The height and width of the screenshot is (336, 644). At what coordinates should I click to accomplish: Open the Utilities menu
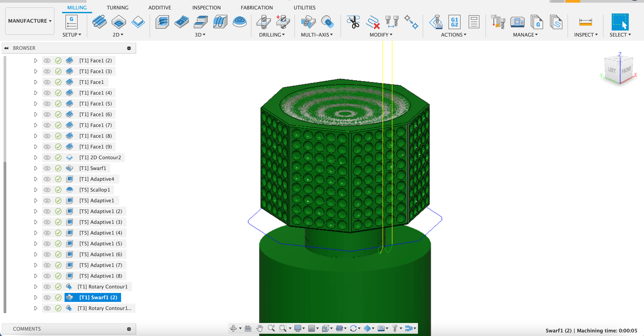(304, 7)
